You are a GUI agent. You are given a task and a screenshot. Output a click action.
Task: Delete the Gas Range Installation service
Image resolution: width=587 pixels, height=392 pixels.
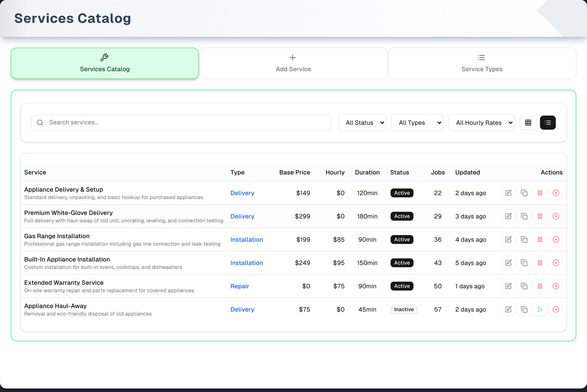[x=556, y=240]
